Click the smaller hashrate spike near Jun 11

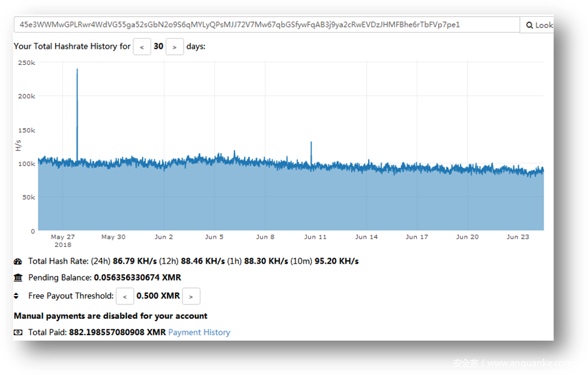(311, 150)
